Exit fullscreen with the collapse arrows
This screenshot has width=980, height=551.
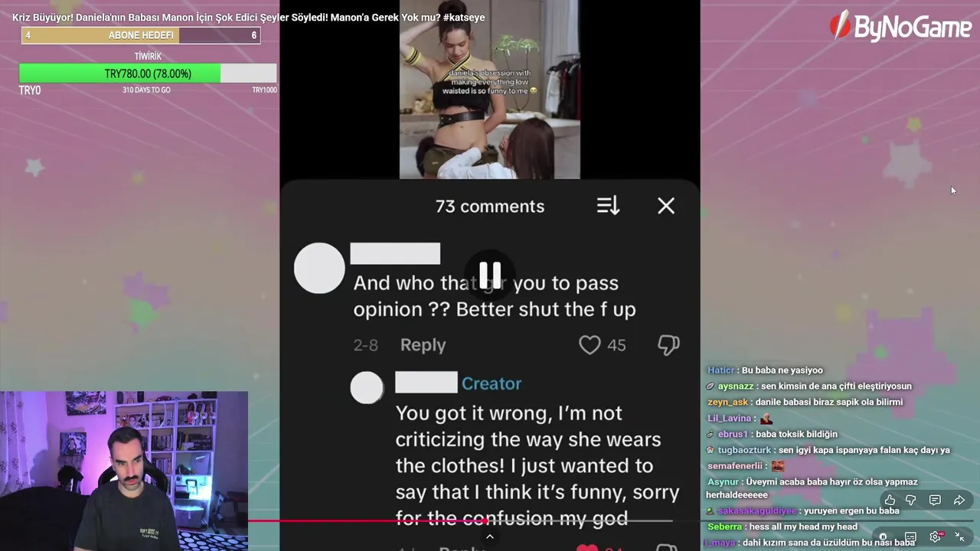point(959,537)
